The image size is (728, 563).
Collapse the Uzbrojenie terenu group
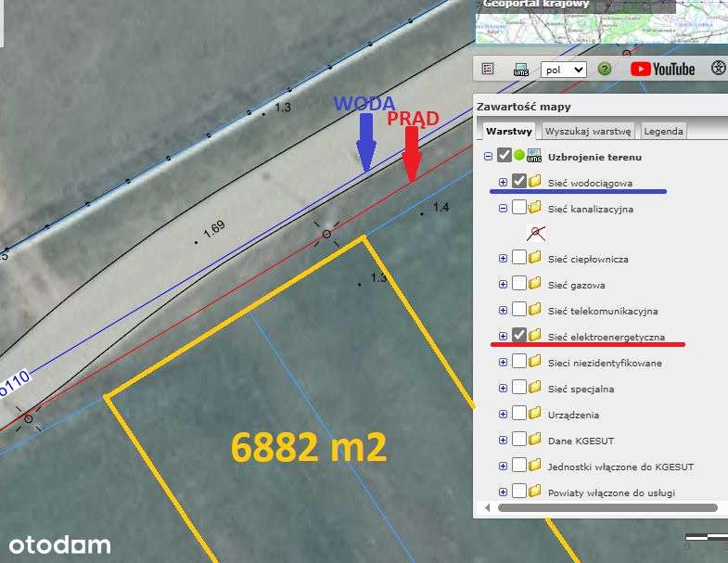(488, 156)
